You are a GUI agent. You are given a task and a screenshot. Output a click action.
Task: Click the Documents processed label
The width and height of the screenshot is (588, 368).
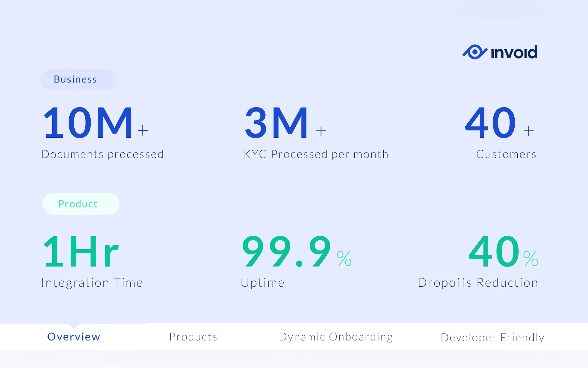pyautogui.click(x=102, y=154)
